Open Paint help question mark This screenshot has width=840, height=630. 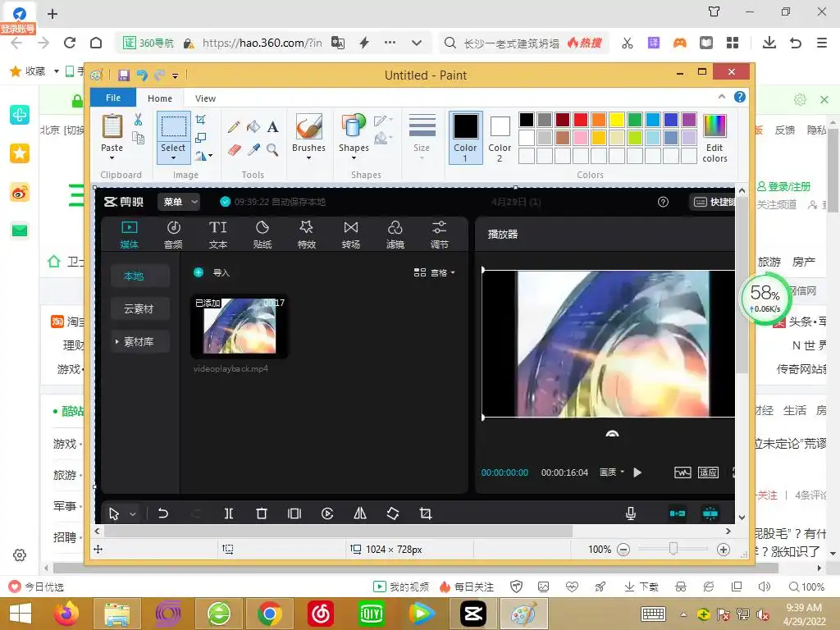(x=740, y=97)
